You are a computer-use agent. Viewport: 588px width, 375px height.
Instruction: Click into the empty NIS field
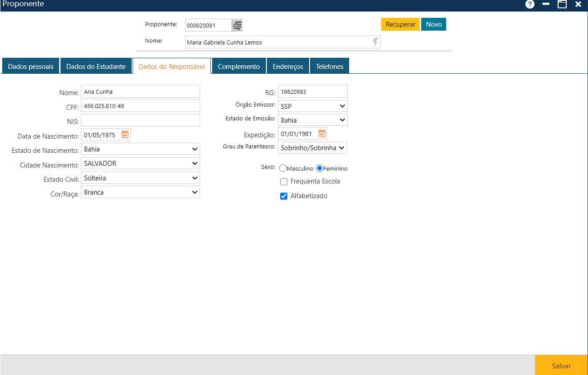[x=141, y=120]
